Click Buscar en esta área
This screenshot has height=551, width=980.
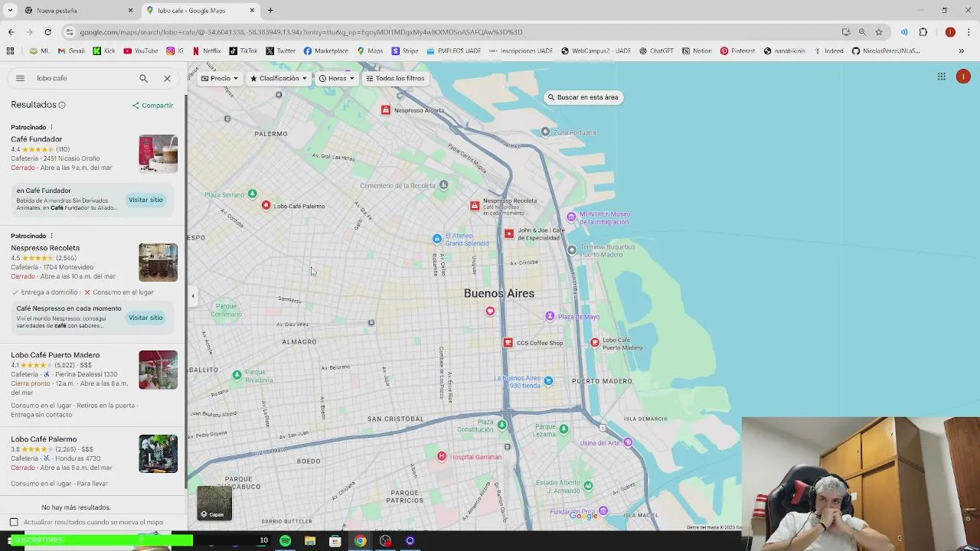tap(583, 97)
